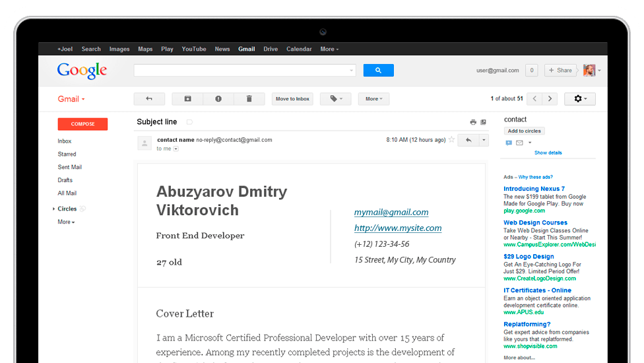Viewport: 644px width, 363px height.
Task: Click the back arrow toolbar button
Action: [x=149, y=98]
